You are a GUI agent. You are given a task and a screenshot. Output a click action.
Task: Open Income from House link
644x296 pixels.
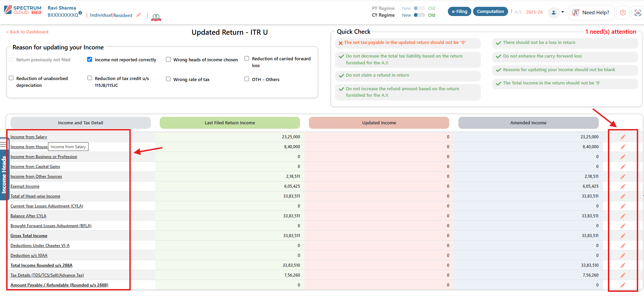(x=29, y=147)
